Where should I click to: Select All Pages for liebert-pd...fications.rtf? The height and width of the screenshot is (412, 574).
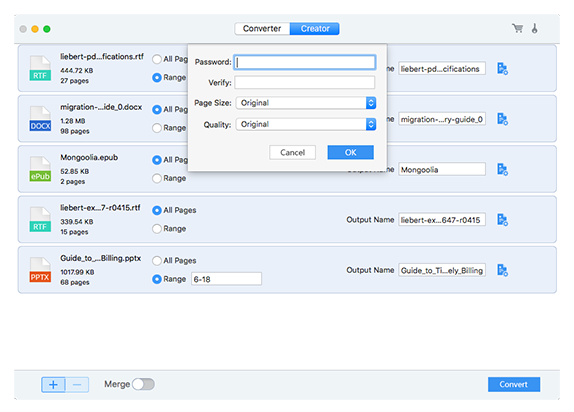[x=157, y=59]
